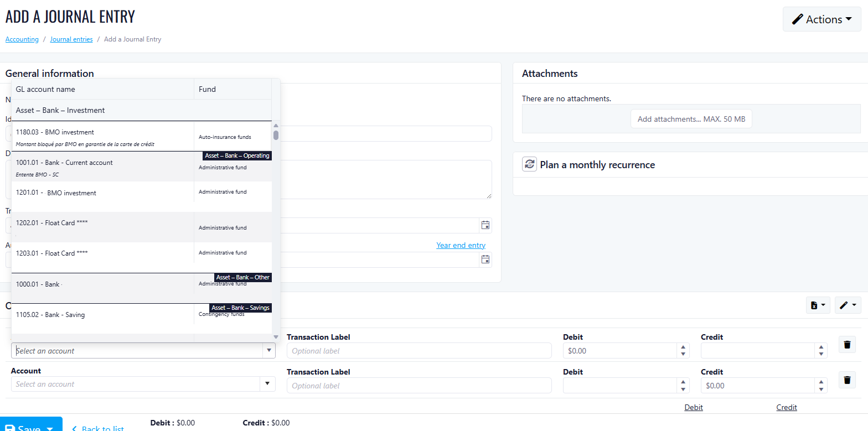The height and width of the screenshot is (431, 868).
Task: Decrease first row Credit value
Action: coord(821,354)
